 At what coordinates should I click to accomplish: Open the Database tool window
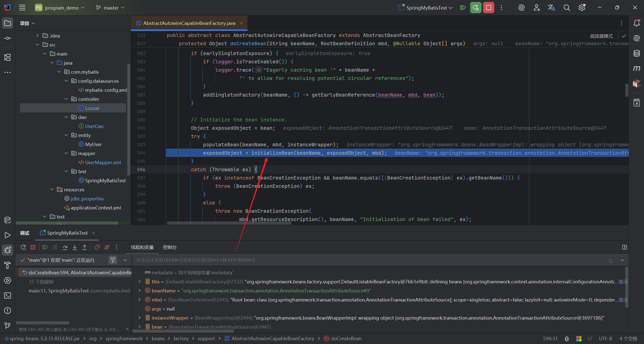pos(636,53)
